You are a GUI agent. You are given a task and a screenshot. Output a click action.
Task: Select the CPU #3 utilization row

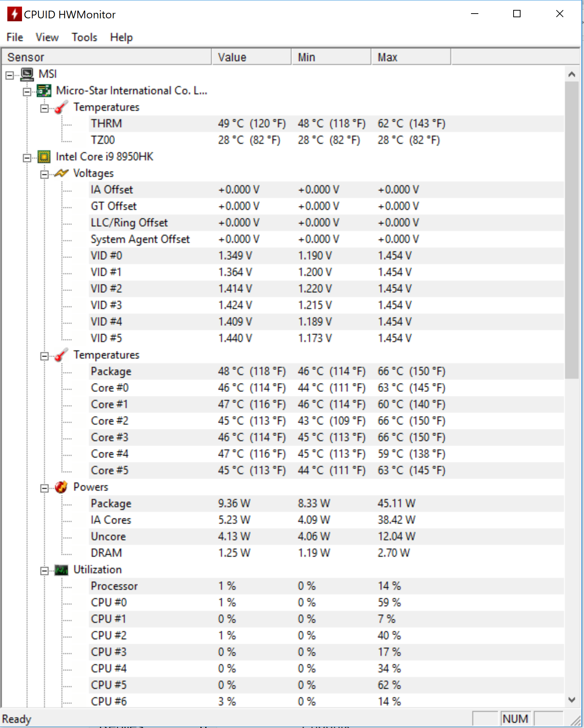(326, 652)
